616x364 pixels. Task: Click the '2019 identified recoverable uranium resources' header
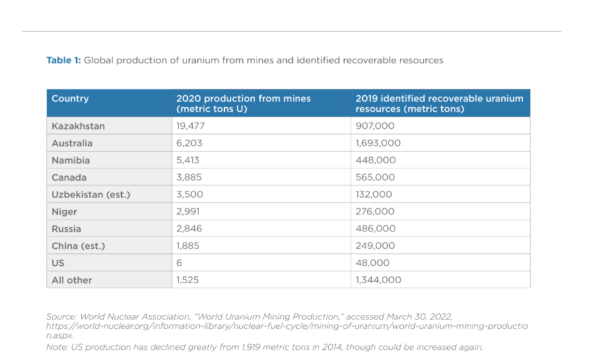(x=439, y=104)
